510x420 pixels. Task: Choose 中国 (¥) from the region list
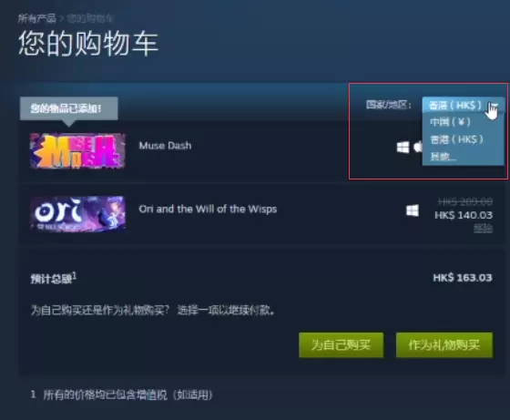pos(450,122)
